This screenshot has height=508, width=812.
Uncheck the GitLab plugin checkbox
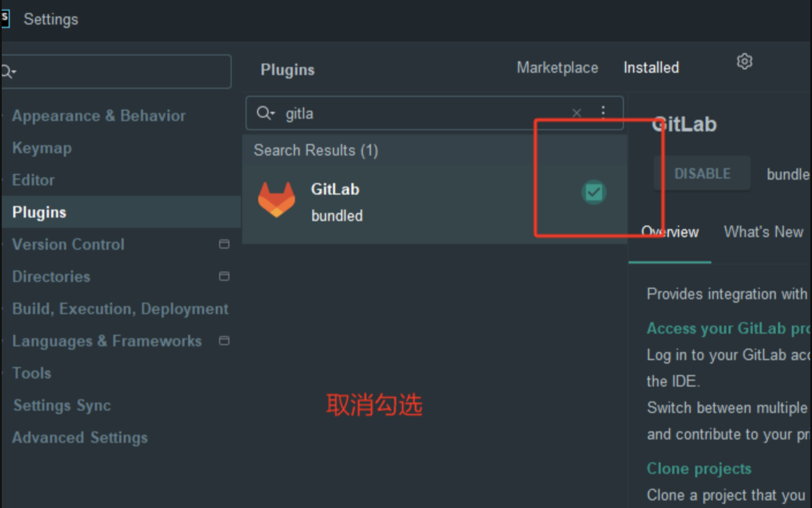(593, 193)
